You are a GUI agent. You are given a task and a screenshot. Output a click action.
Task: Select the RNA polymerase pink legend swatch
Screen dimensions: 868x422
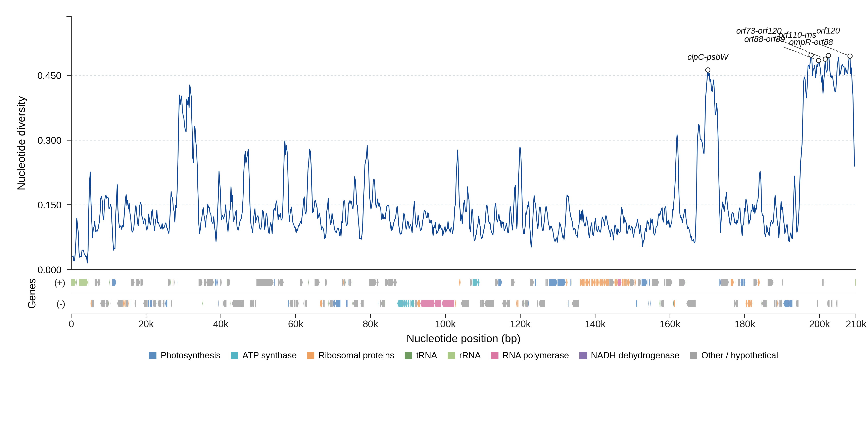[x=495, y=355]
